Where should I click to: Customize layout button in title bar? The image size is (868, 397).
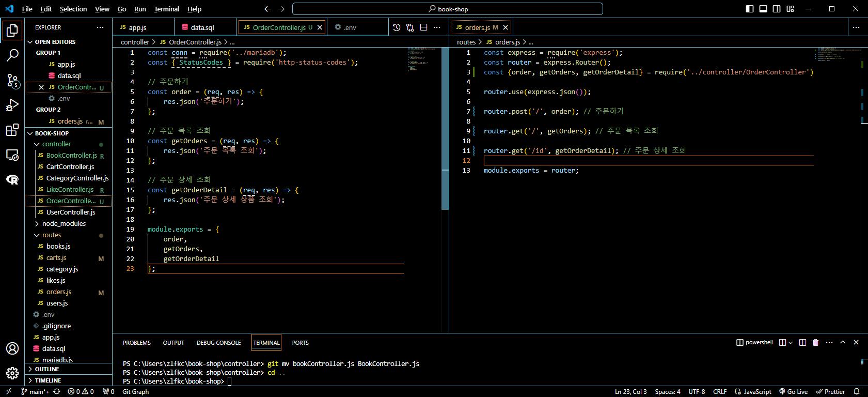point(790,9)
